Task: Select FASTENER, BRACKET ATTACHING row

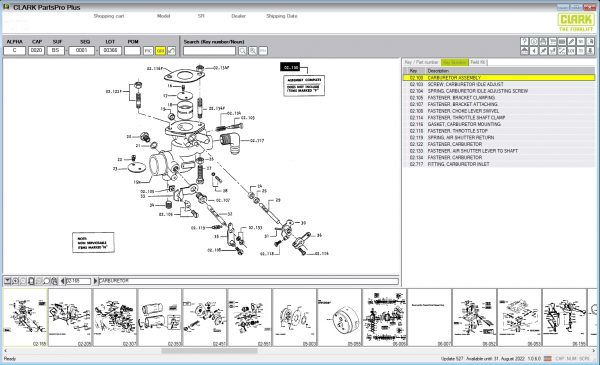Action: pos(499,104)
